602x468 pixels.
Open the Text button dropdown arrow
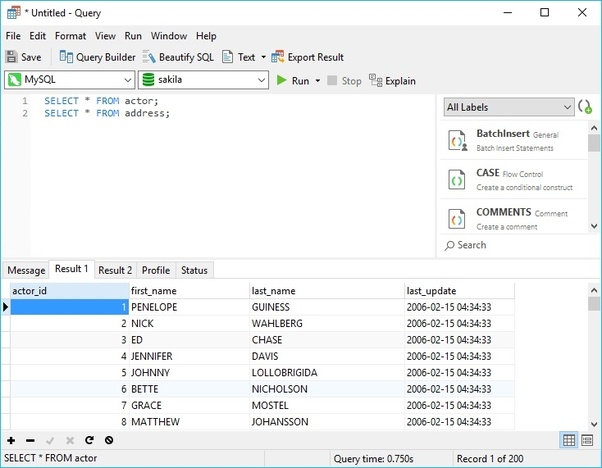(x=263, y=57)
